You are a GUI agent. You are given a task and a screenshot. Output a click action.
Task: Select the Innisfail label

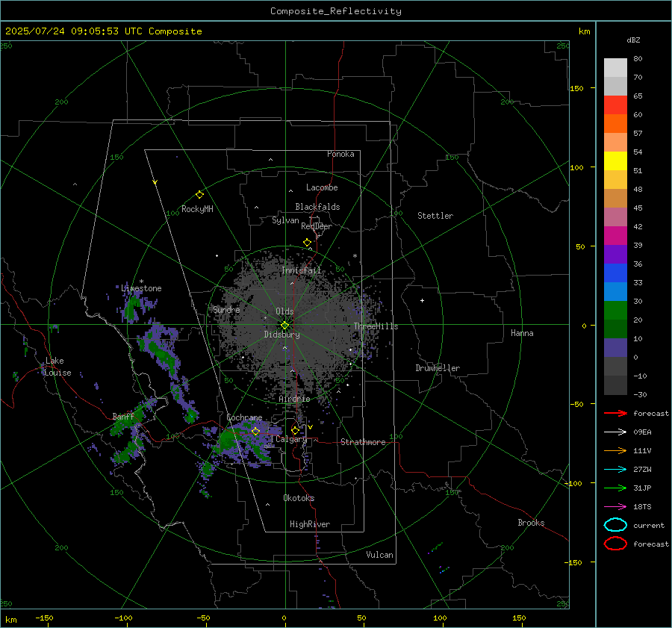point(302,270)
